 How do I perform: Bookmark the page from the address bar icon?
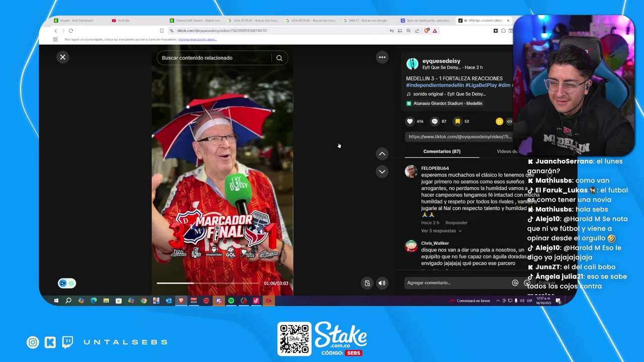point(162,31)
